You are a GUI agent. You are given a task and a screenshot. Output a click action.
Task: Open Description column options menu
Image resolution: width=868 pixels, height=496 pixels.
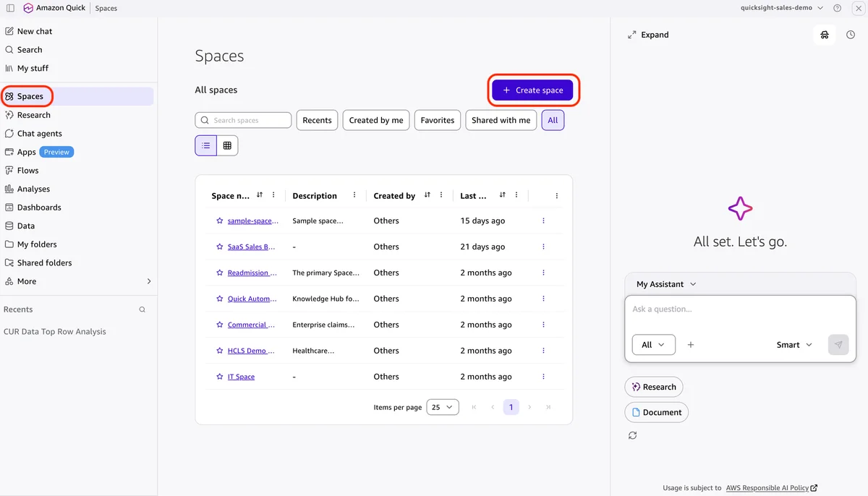point(354,195)
